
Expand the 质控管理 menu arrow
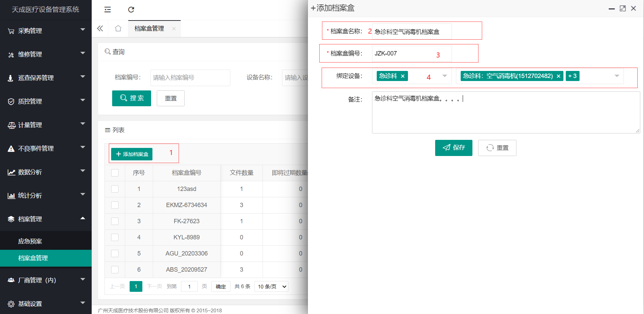[x=83, y=100]
